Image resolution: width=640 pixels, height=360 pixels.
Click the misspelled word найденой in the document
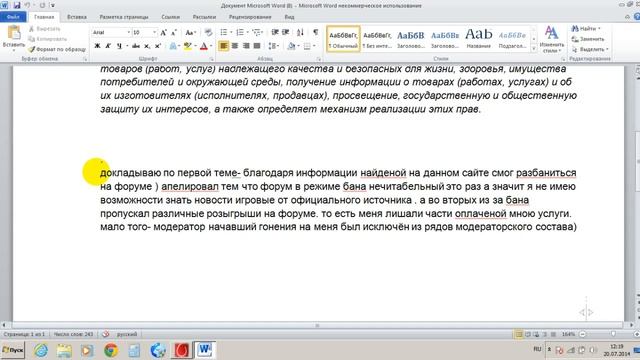pyautogui.click(x=383, y=173)
